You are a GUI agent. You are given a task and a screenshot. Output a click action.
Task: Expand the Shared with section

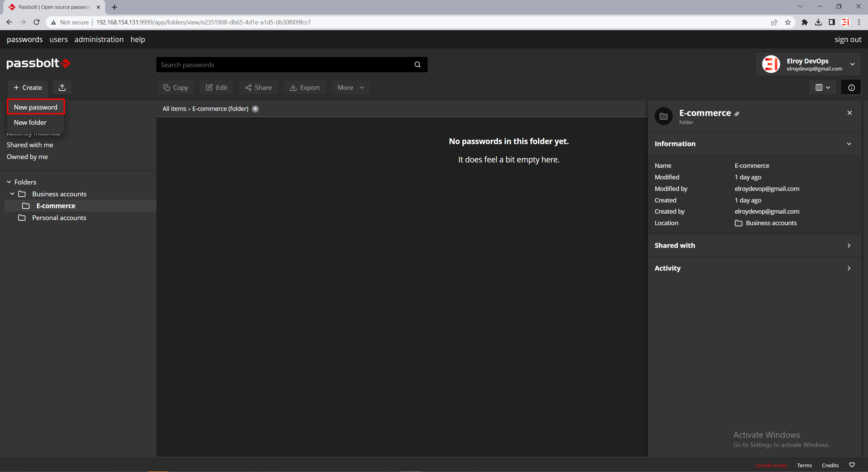click(849, 245)
